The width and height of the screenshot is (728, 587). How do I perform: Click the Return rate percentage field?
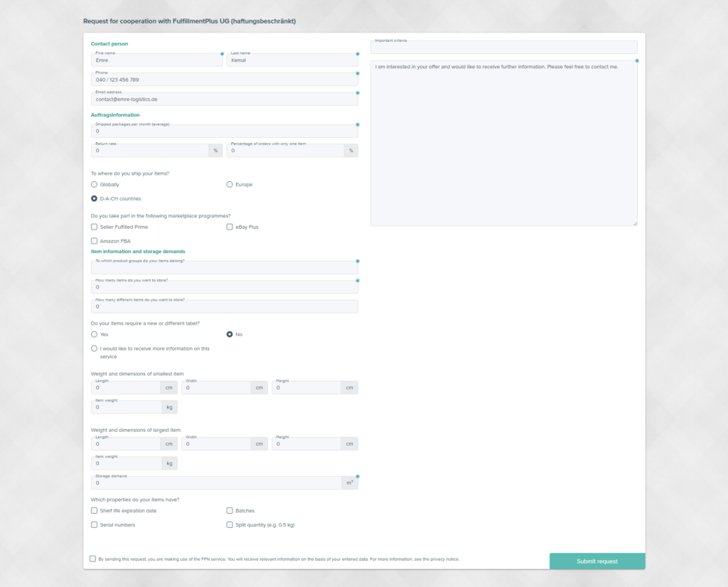[x=149, y=150]
